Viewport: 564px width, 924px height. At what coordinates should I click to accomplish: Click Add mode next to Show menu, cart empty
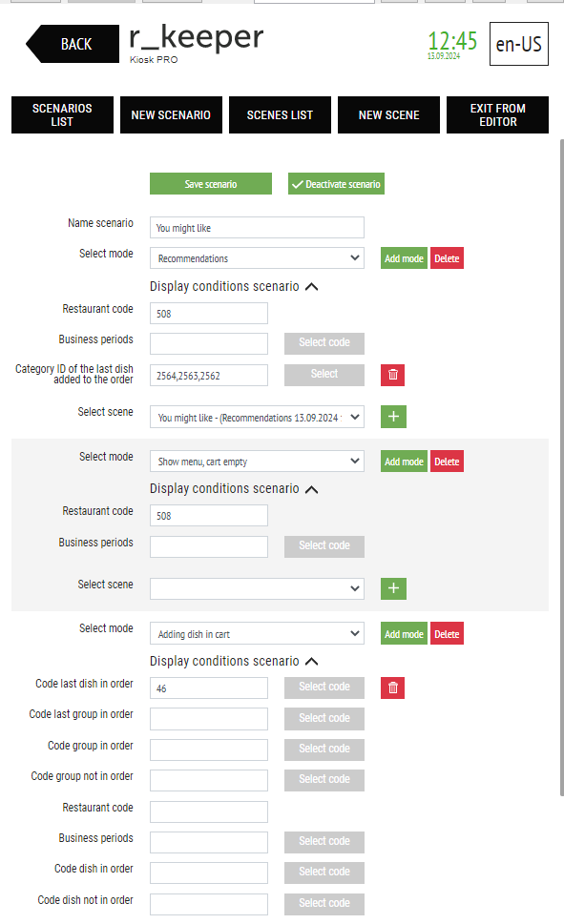click(404, 462)
